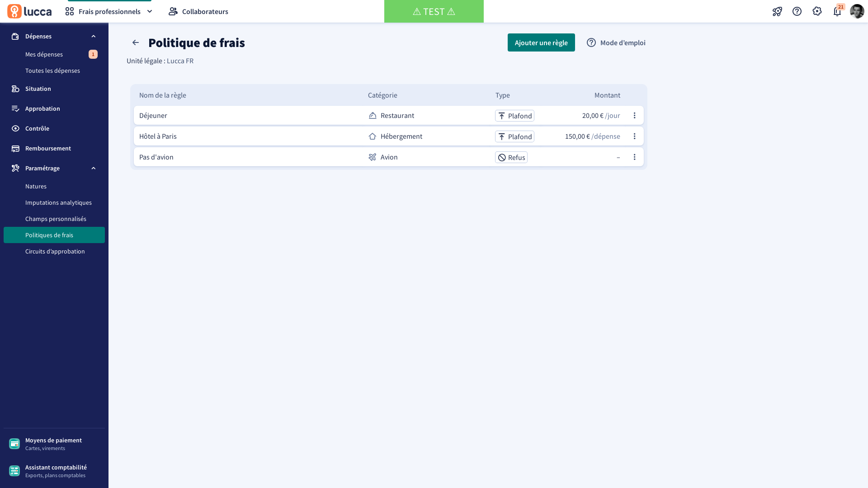The width and height of the screenshot is (868, 488).
Task: Open the Déjeuner rule row
Action: (x=388, y=115)
